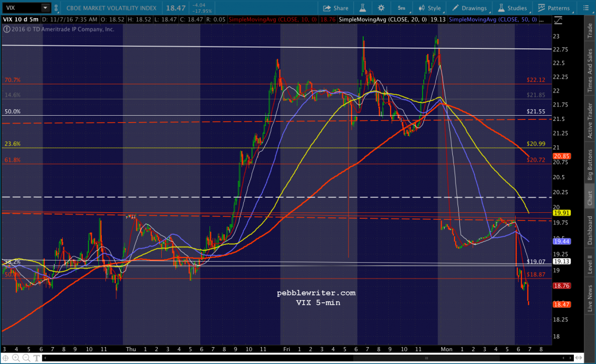Click the Thu date axis label
Screen dimensions: 596x364
point(131,349)
